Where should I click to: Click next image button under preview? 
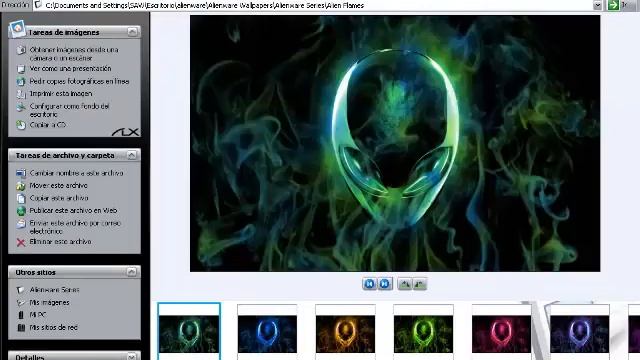click(384, 284)
